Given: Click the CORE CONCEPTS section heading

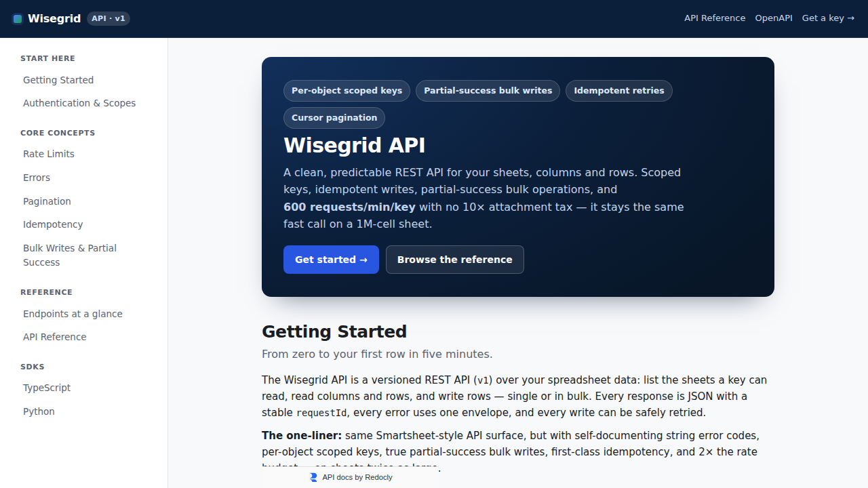Looking at the screenshot, I should pyautogui.click(x=58, y=133).
